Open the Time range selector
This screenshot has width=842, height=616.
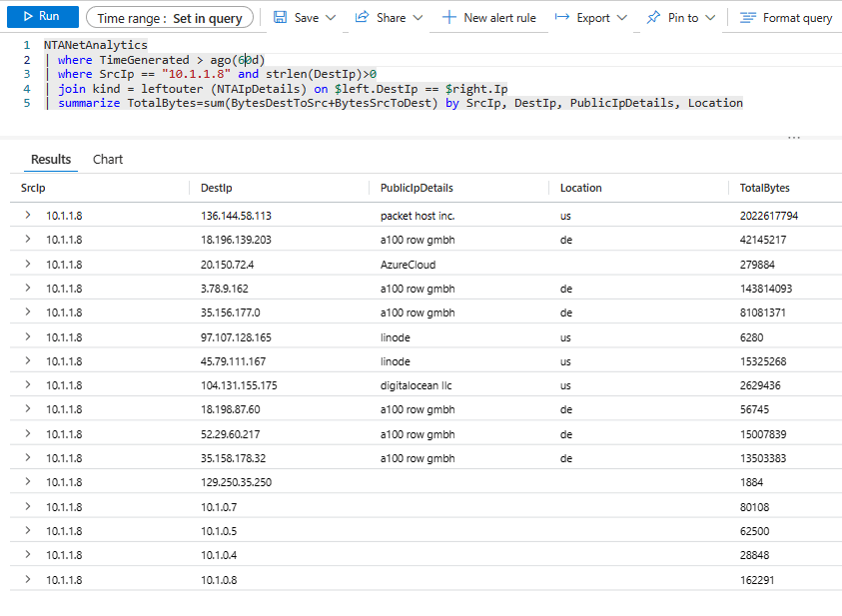tap(168, 18)
